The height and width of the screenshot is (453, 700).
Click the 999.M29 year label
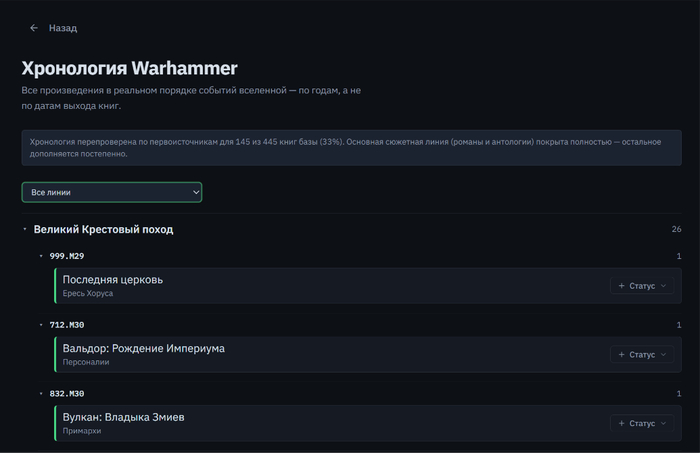(67, 256)
